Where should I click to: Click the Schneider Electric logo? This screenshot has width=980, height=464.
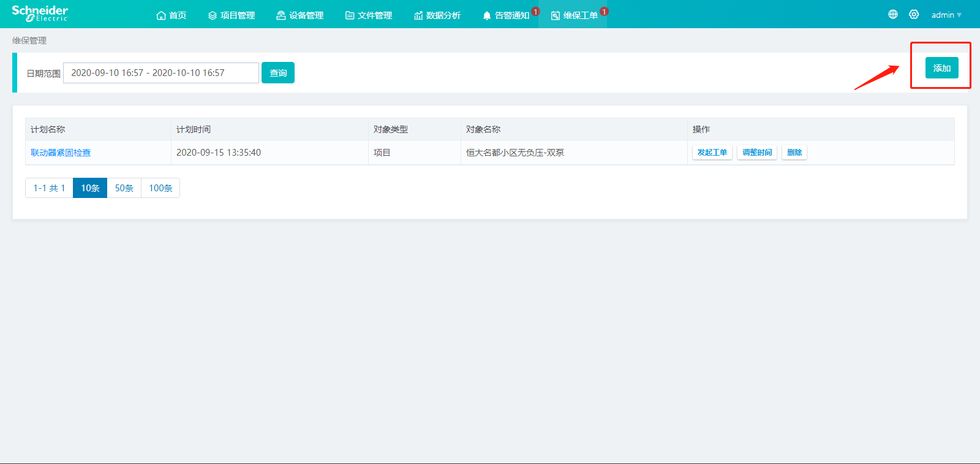[40, 13]
